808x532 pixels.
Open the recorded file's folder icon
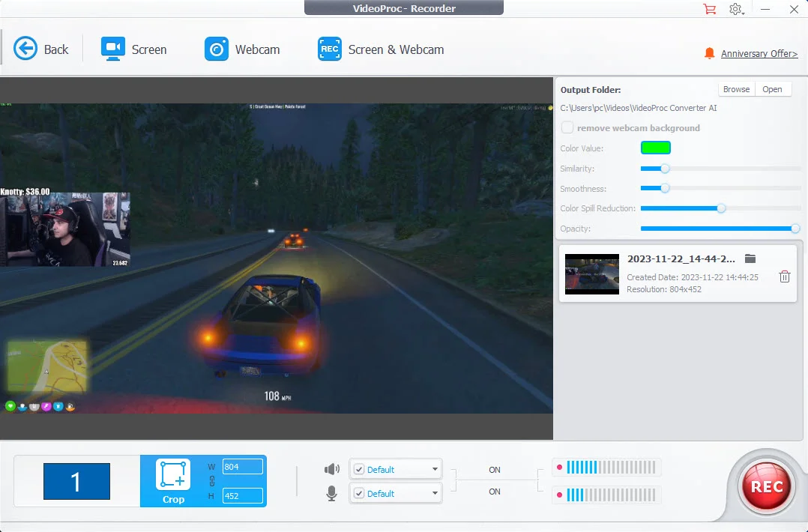coord(750,258)
